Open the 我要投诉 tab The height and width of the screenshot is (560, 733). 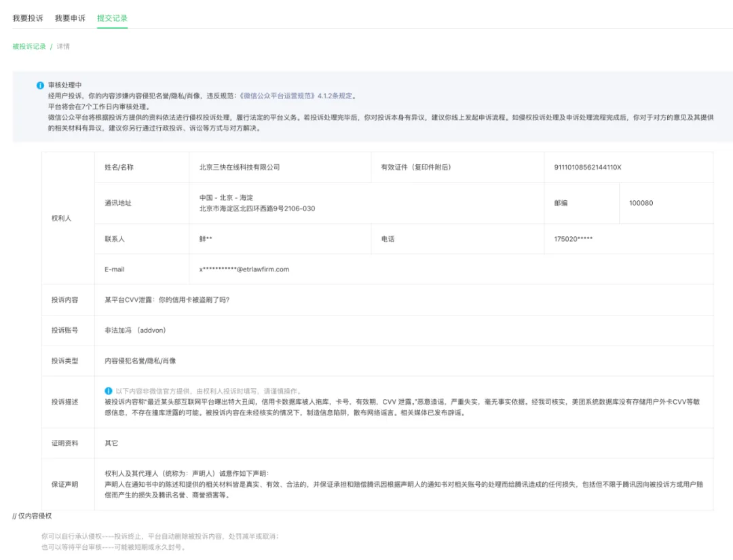(28, 18)
